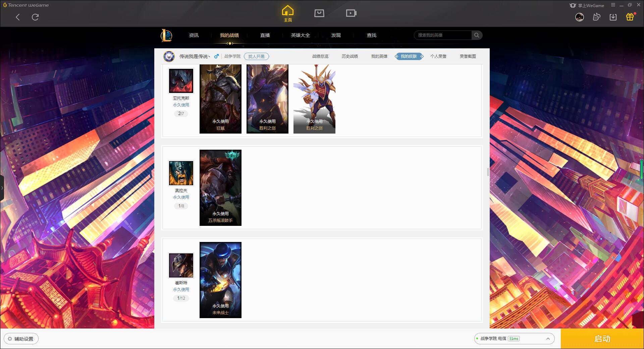
Task: Click the player profile avatar icon
Action: coord(169,56)
